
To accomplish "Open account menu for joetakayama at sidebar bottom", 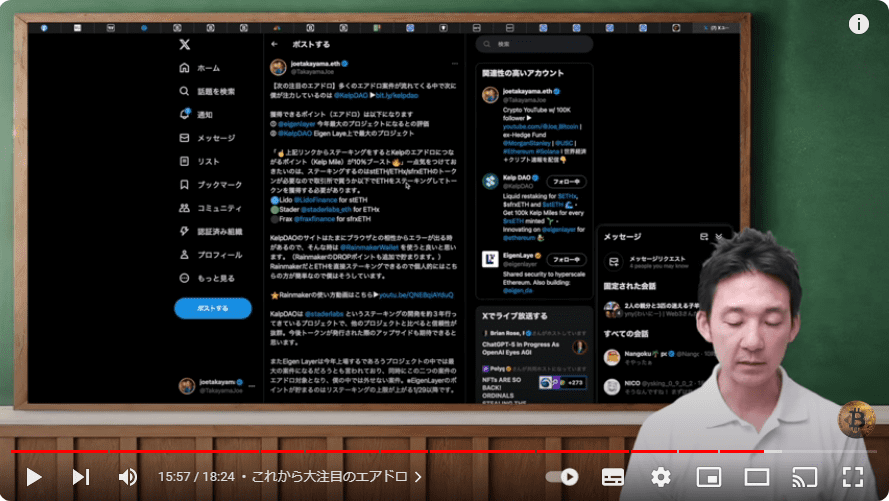I will tap(216, 386).
